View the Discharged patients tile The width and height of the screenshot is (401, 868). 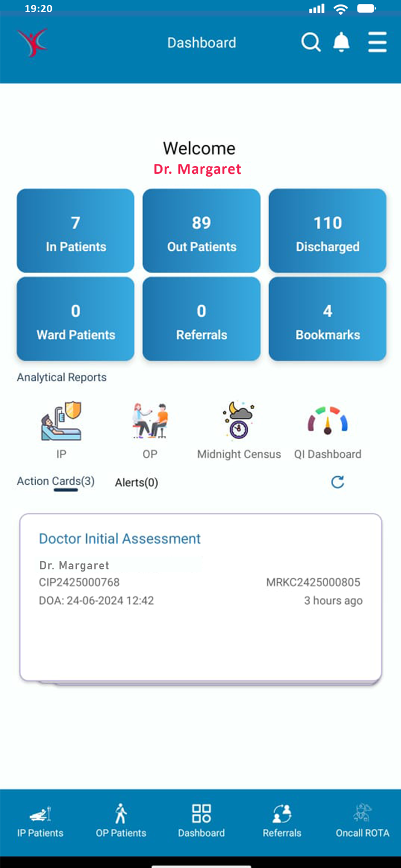327,231
